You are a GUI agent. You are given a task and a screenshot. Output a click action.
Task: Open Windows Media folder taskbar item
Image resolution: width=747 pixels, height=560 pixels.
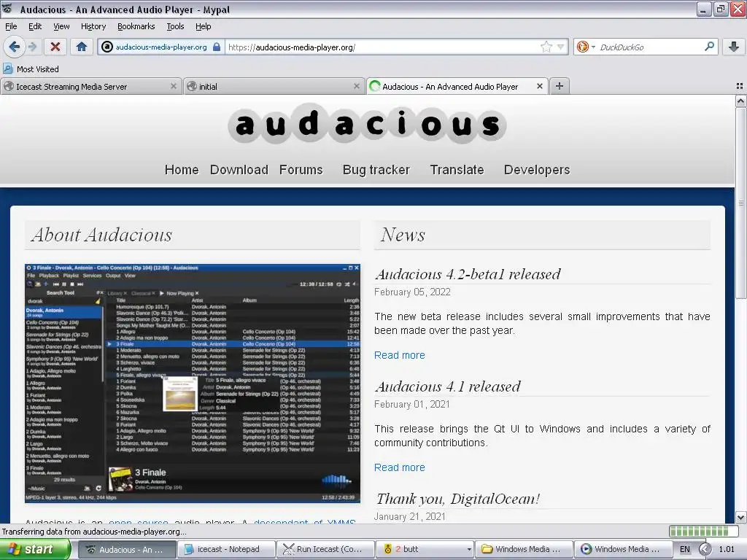coord(524,549)
